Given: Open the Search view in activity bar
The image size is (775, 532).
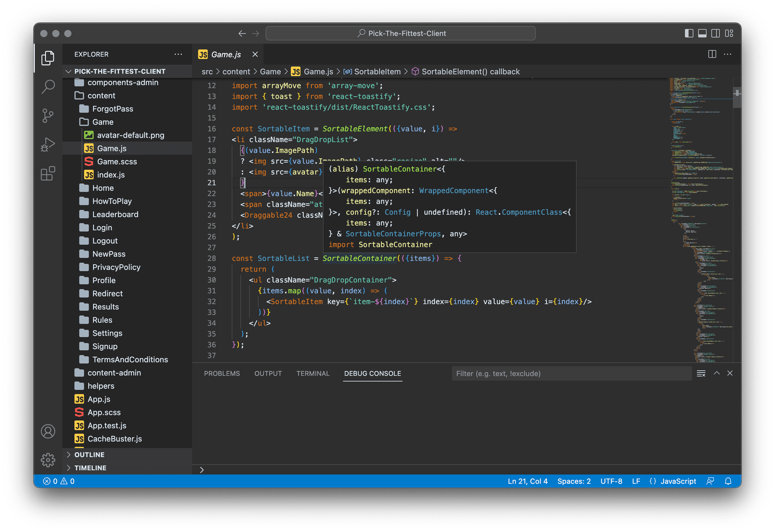Looking at the screenshot, I should tap(48, 87).
